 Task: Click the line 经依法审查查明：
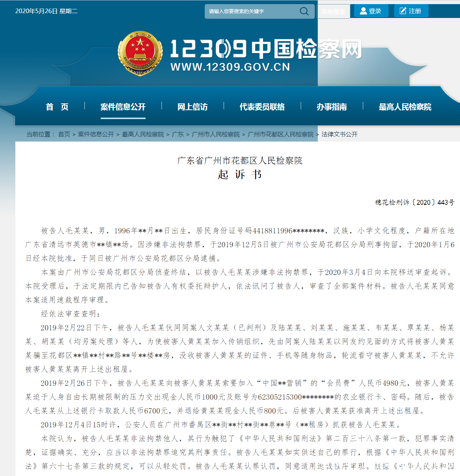pyautogui.click(x=70, y=314)
